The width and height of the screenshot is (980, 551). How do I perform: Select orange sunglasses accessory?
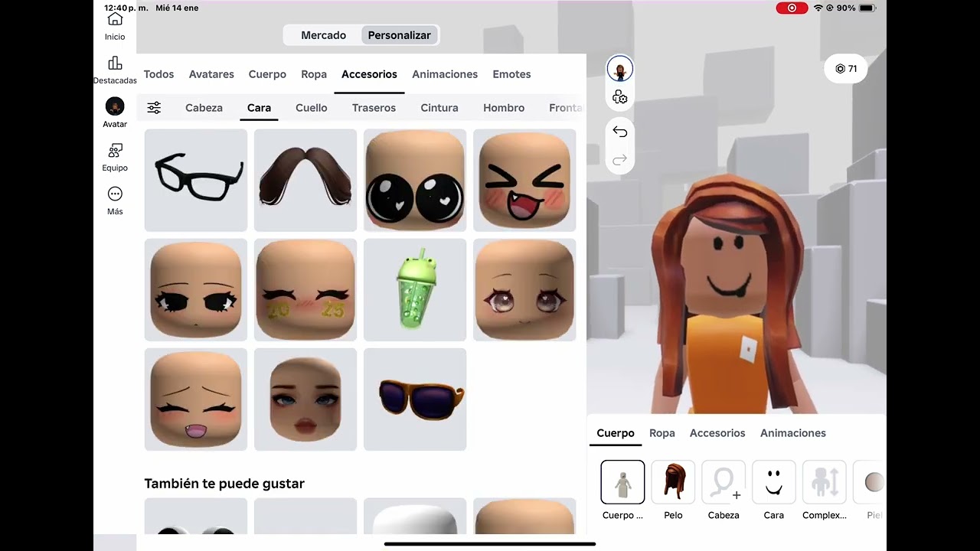[x=415, y=399]
